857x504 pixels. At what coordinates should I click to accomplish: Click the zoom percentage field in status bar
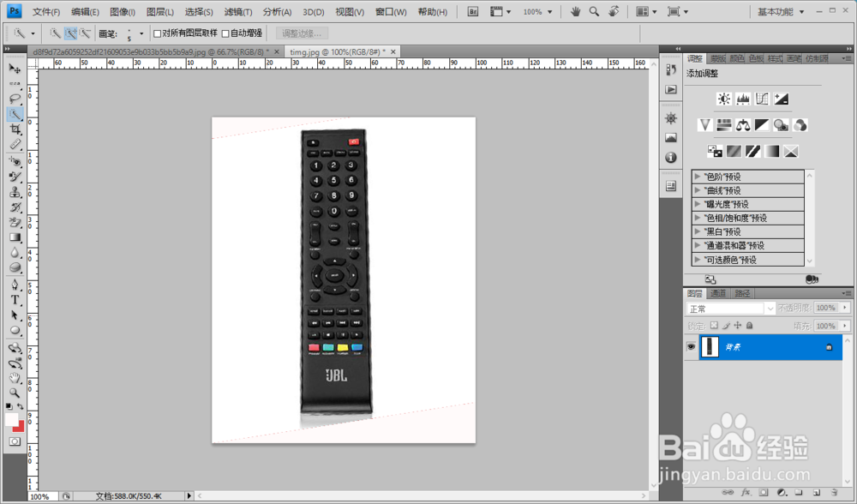42,496
